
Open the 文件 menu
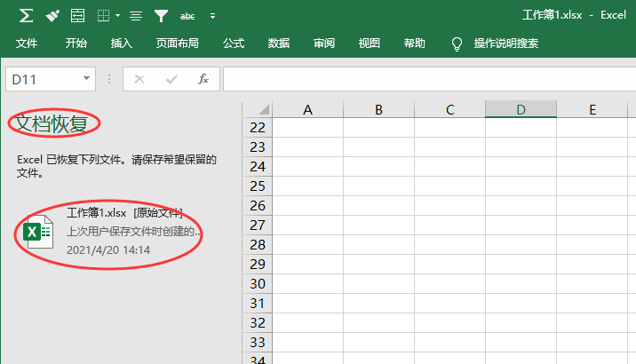pyautogui.click(x=27, y=43)
